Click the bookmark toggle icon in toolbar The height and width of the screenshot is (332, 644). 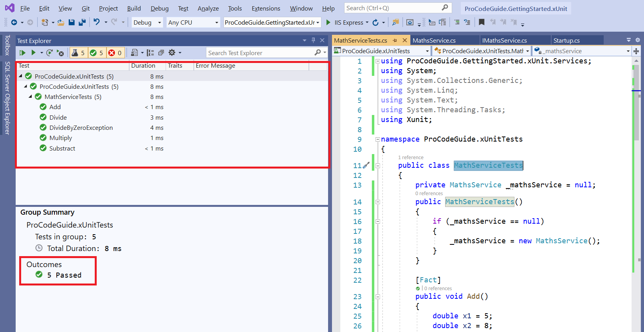pyautogui.click(x=482, y=22)
